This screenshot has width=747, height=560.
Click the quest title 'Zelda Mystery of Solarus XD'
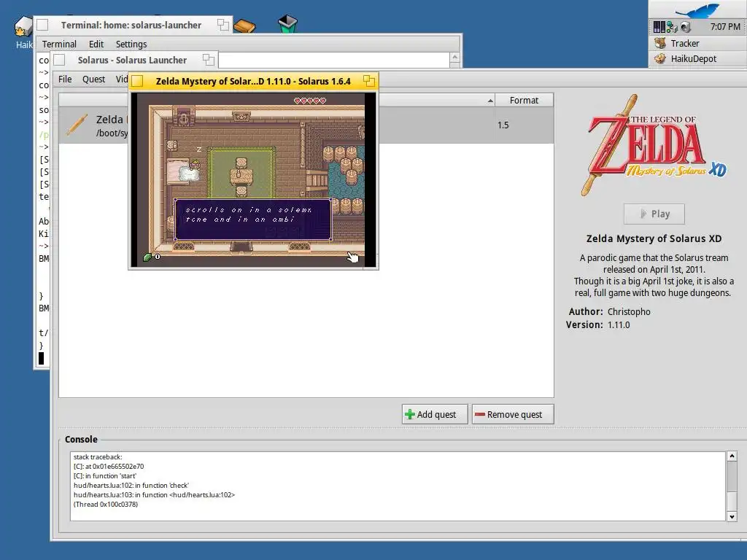654,238
